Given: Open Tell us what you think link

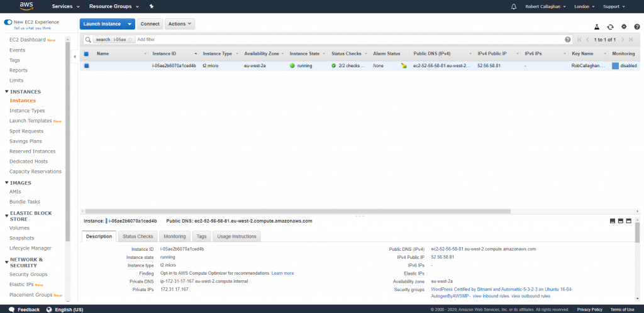Looking at the screenshot, I should click(33, 28).
